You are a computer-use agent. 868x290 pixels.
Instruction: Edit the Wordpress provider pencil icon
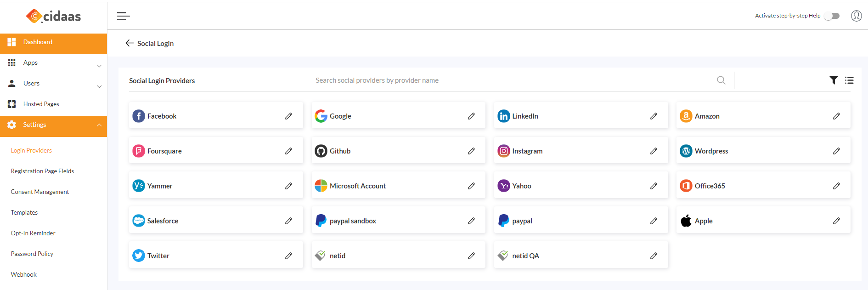click(x=836, y=151)
